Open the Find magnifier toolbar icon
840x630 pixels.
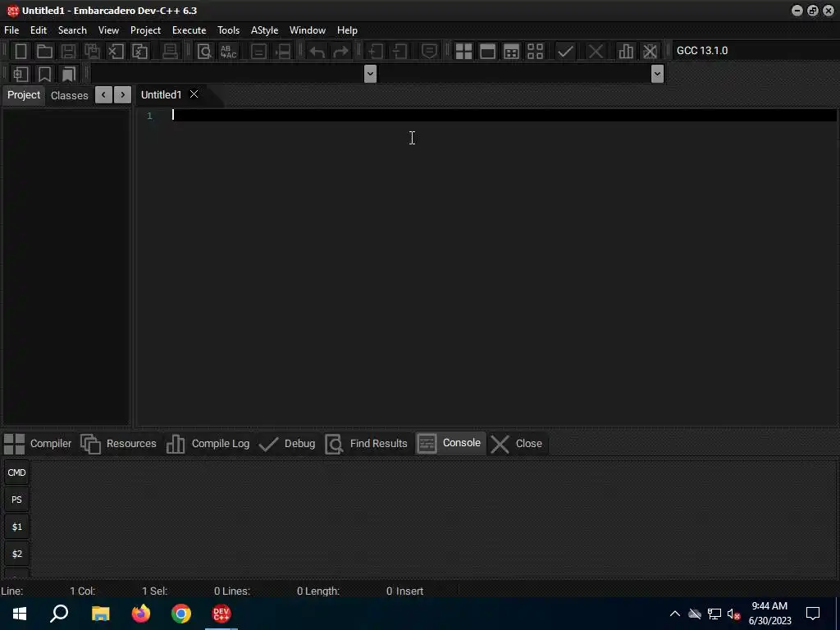point(204,52)
